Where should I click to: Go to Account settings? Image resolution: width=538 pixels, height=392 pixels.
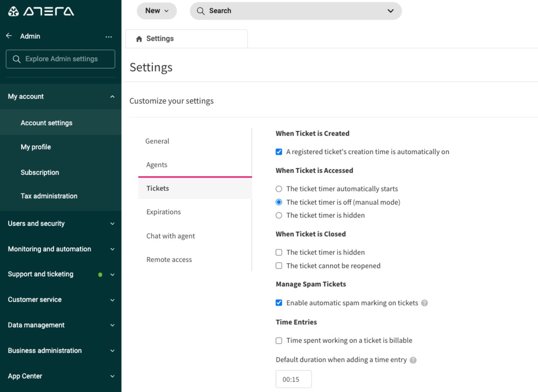[60, 123]
